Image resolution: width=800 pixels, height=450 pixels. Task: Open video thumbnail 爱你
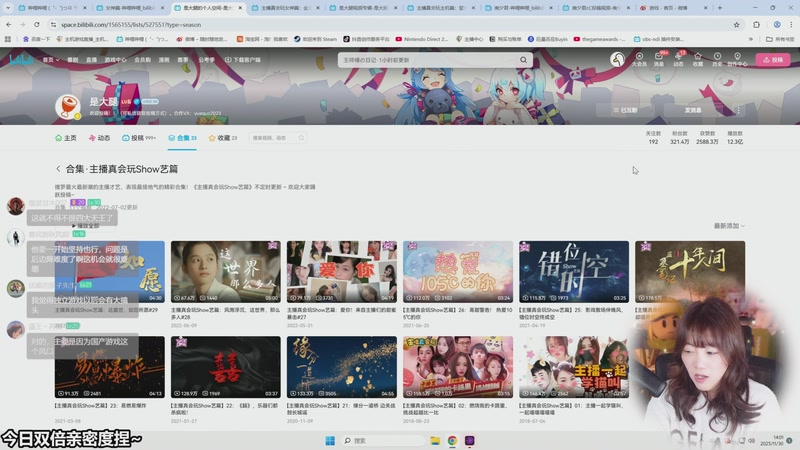click(x=341, y=272)
